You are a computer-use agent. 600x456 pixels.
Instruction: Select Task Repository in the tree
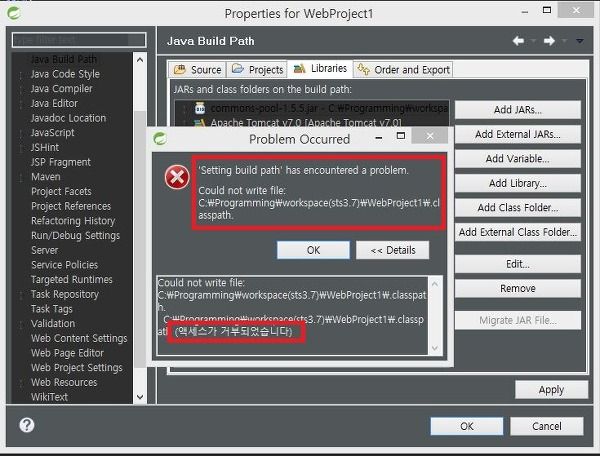(65, 294)
